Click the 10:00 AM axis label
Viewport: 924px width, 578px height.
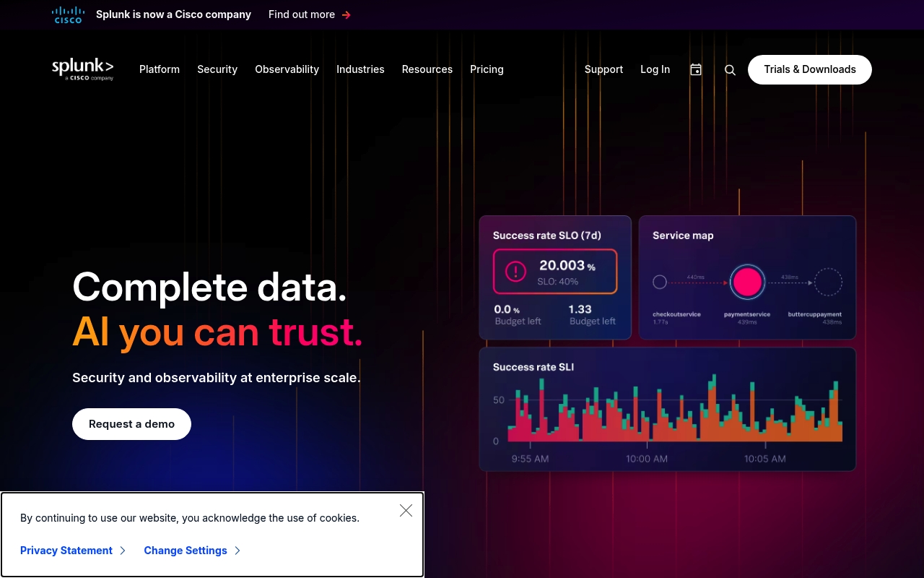click(647, 459)
